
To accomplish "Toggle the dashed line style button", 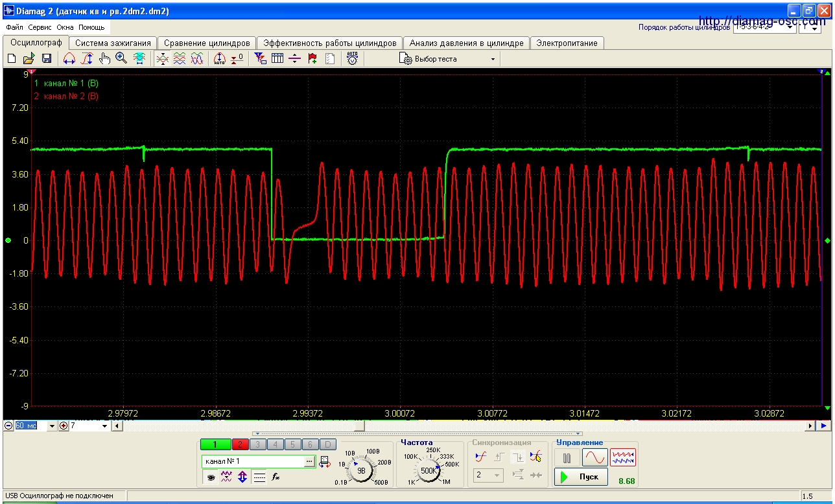I will click(x=259, y=477).
